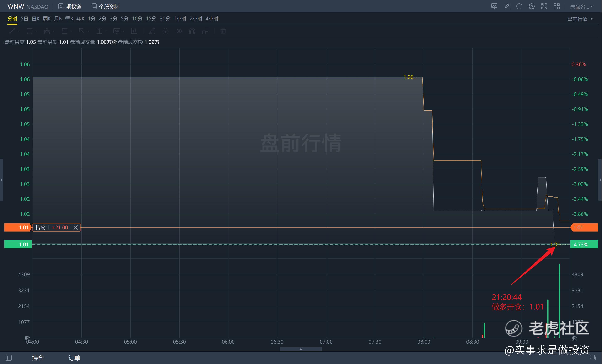Click the WNW ticker symbol

click(x=16, y=6)
